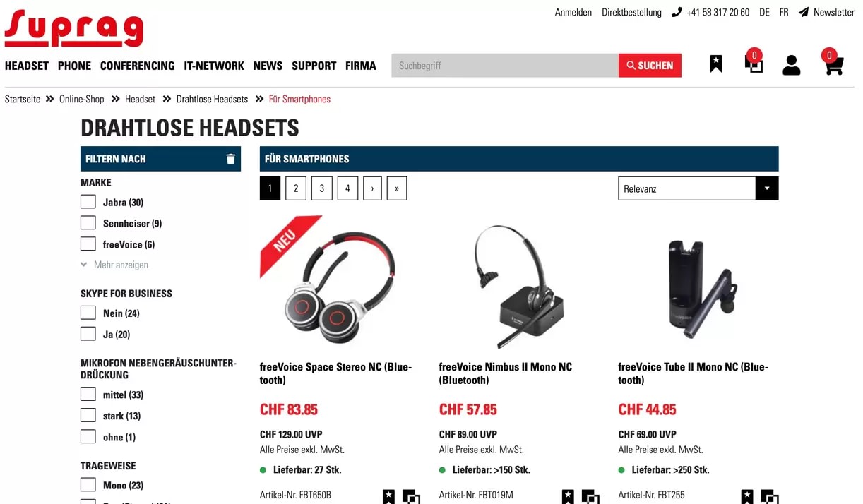
Task: Clear filters with the trash icon
Action: pos(230,159)
